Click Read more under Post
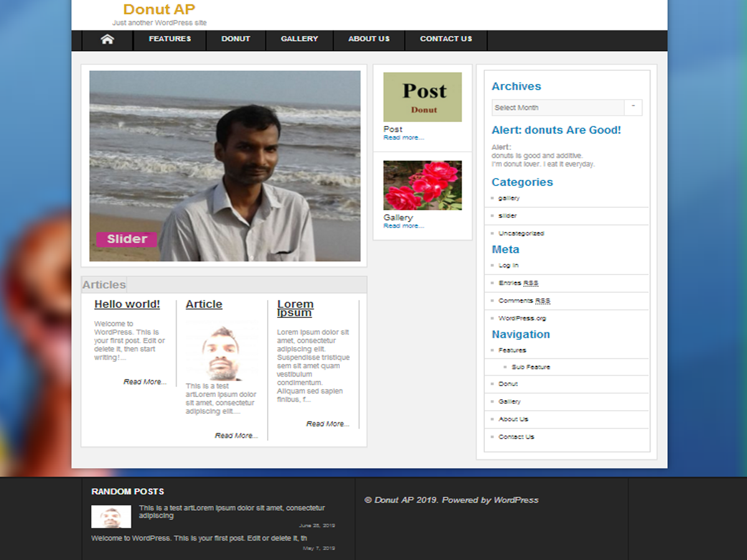747x560 pixels. click(x=403, y=138)
